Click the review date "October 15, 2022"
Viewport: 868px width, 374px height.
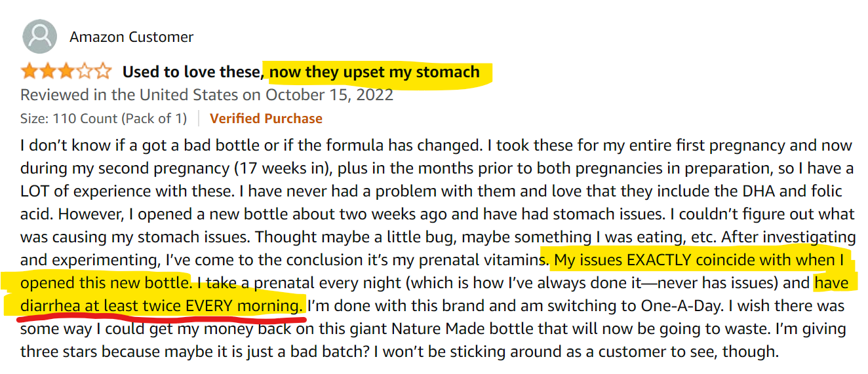tap(329, 95)
